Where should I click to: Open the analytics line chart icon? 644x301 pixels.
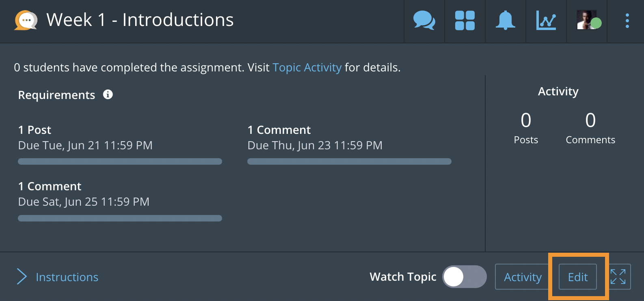pos(546,20)
